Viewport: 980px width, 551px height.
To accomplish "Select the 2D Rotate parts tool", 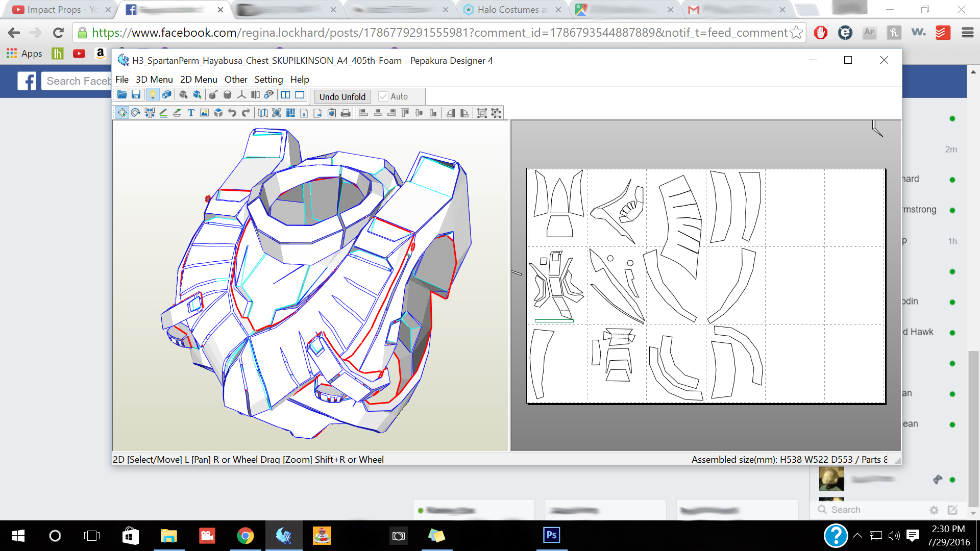I will (135, 113).
